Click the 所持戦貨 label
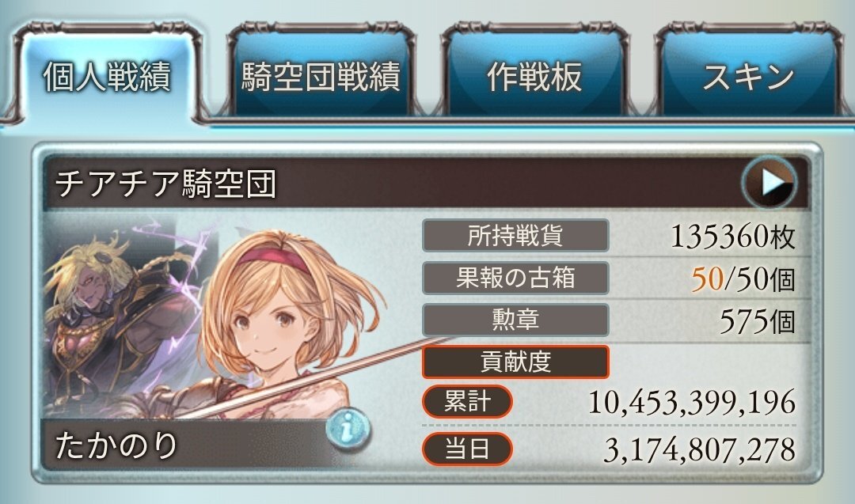This screenshot has height=504, width=855. click(x=515, y=235)
